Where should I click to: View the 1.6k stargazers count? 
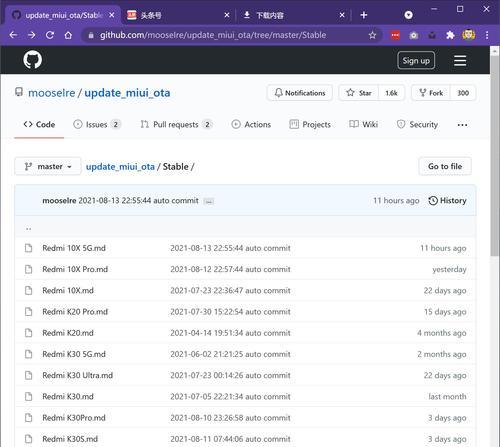point(391,93)
